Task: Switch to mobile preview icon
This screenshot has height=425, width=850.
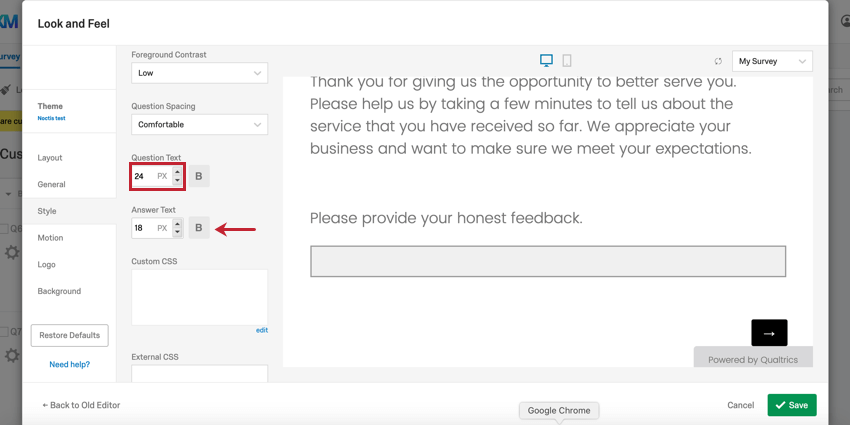Action: pyautogui.click(x=567, y=61)
